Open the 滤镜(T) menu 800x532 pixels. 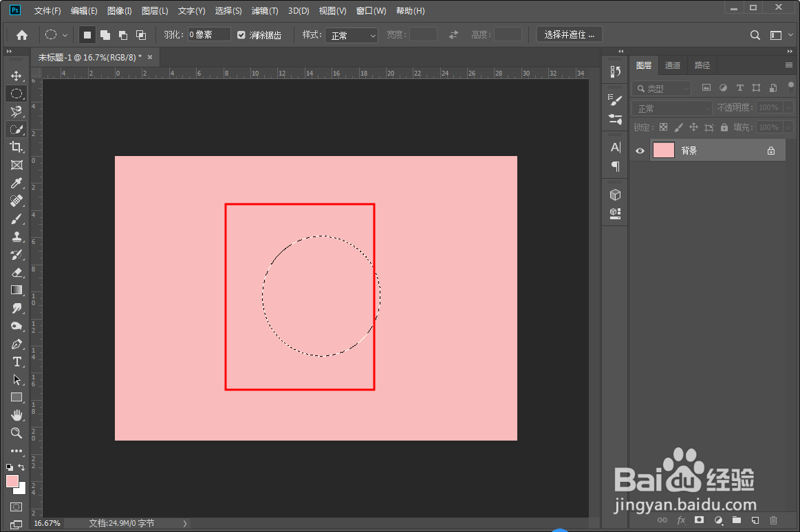point(265,11)
